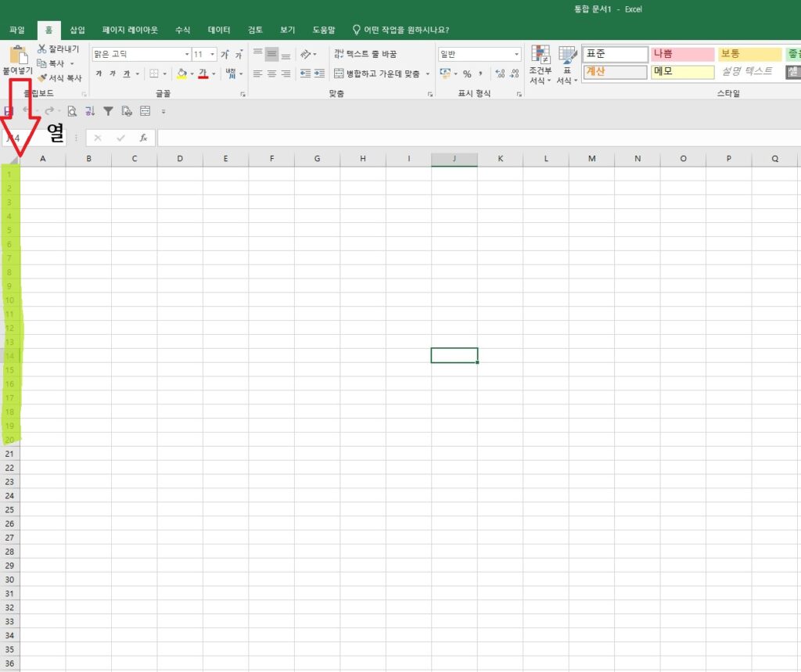This screenshot has width=801, height=672.
Task: Apply the Bad (나쁨) cell style
Action: point(682,54)
